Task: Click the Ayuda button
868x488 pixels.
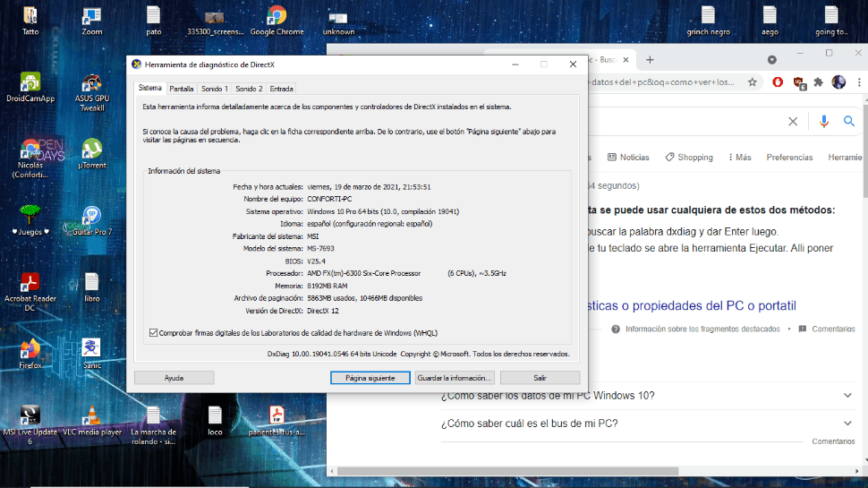Action: [174, 378]
